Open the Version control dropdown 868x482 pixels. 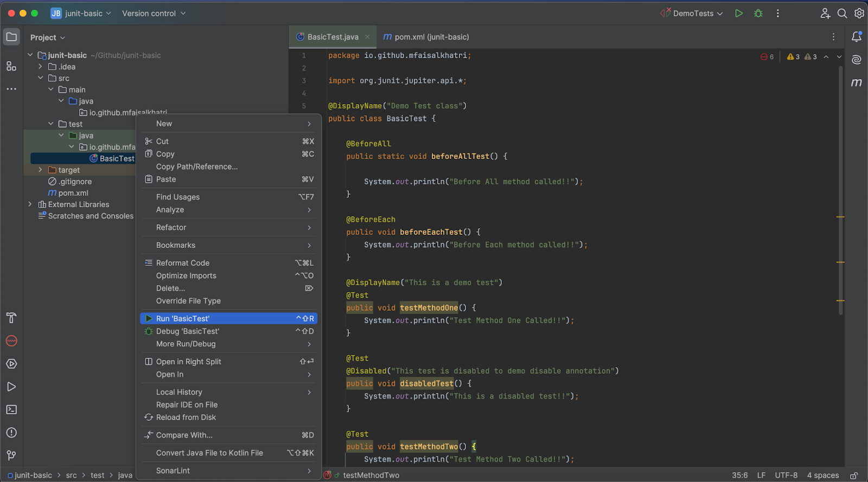click(154, 14)
